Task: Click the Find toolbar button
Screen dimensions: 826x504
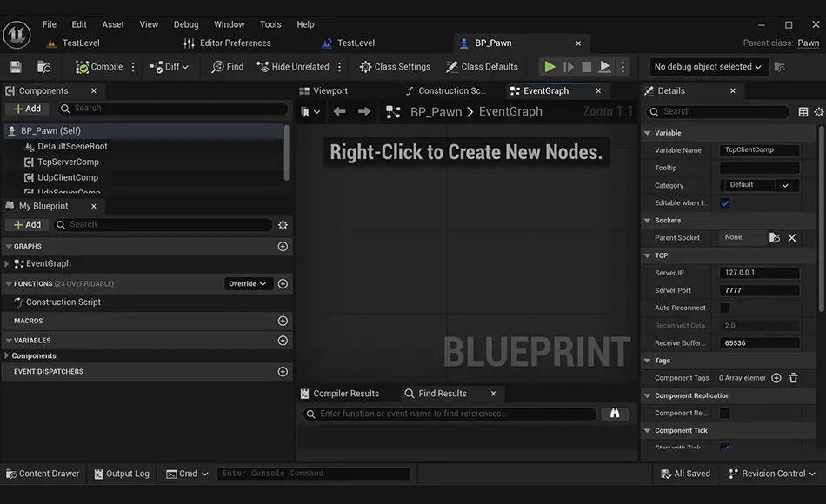Action: pyautogui.click(x=228, y=67)
